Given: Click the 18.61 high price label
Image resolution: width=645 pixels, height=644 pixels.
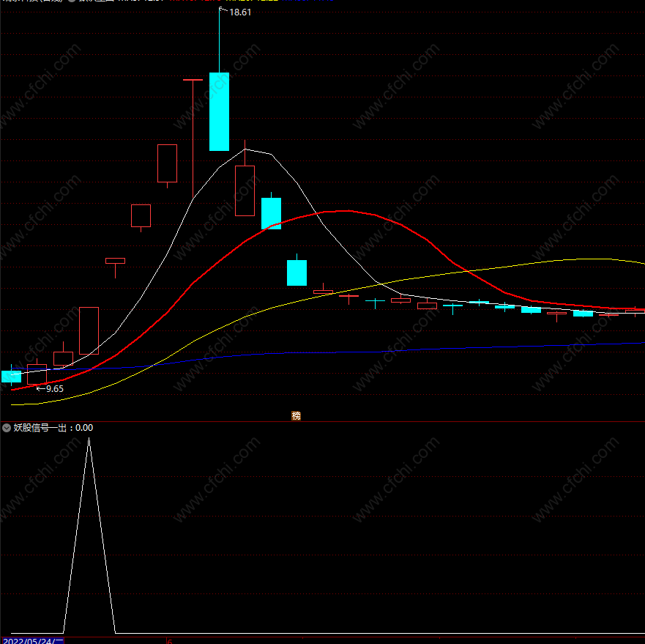Looking at the screenshot, I should point(240,12).
